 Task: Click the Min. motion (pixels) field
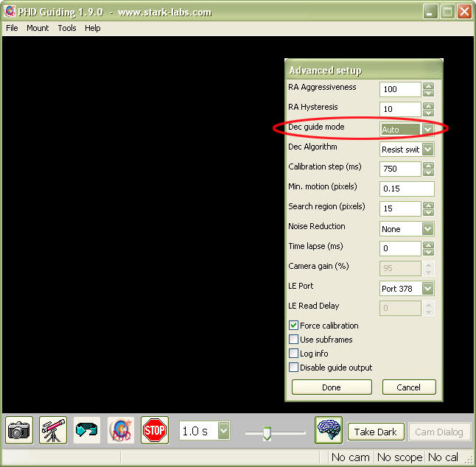tap(407, 189)
